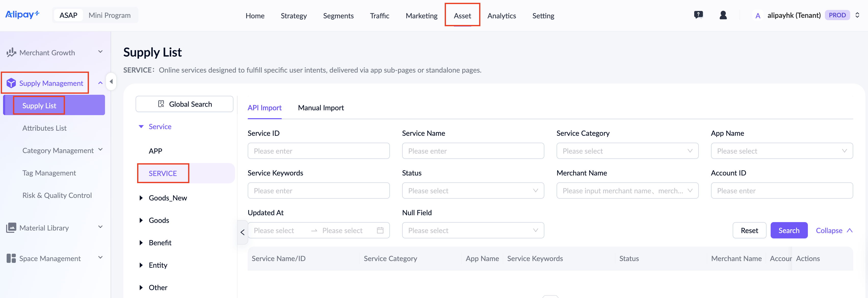Switch tenant using the up-down arrows
The width and height of the screenshot is (868, 298).
click(857, 15)
